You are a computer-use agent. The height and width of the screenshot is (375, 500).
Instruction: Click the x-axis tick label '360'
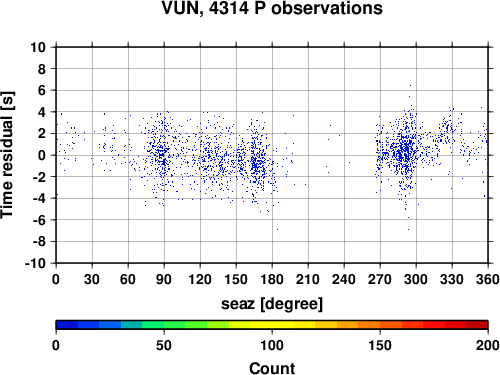pyautogui.click(x=488, y=279)
